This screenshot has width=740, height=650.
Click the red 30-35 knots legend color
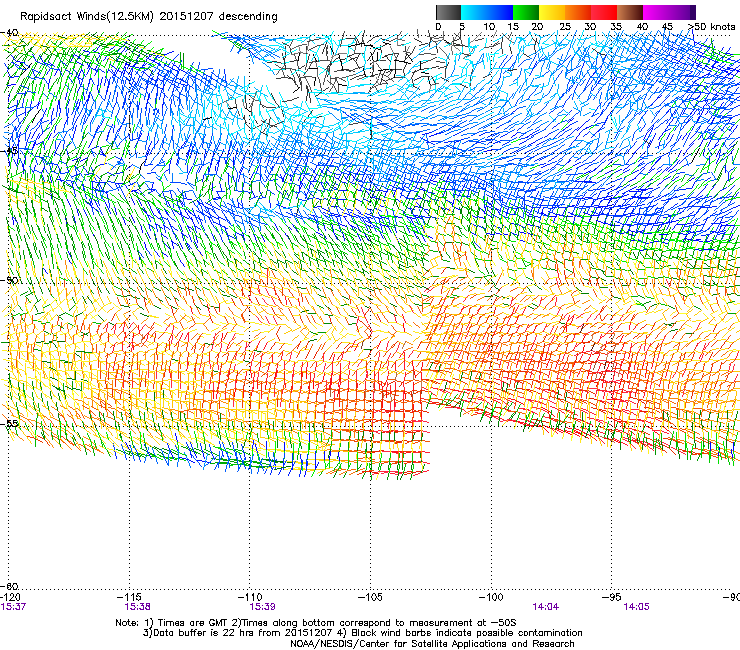(x=604, y=12)
